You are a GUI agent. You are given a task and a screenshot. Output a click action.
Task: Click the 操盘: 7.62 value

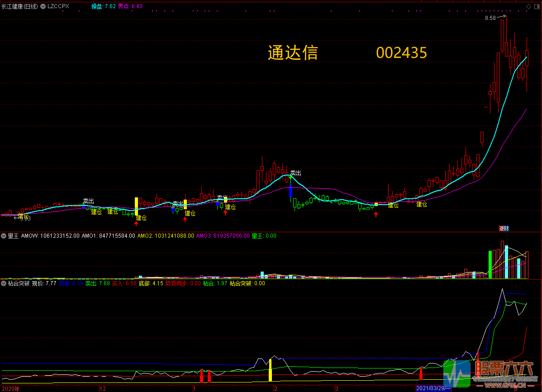coord(103,6)
